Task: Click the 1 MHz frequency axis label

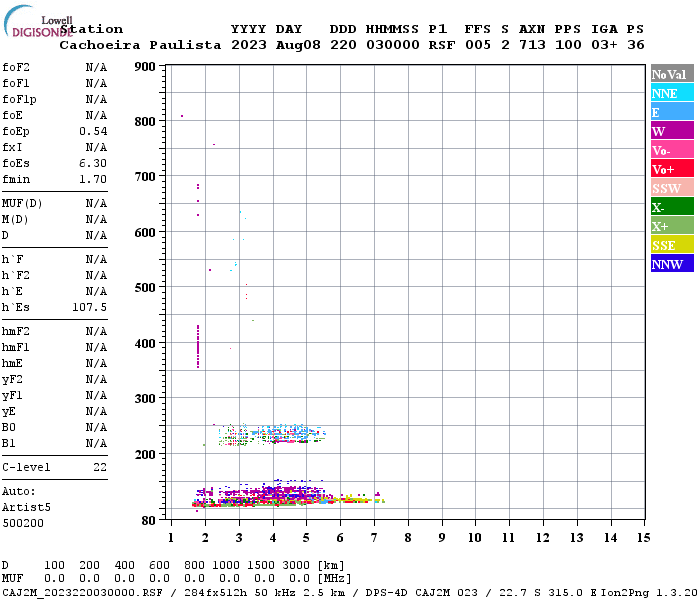Action: [x=171, y=538]
